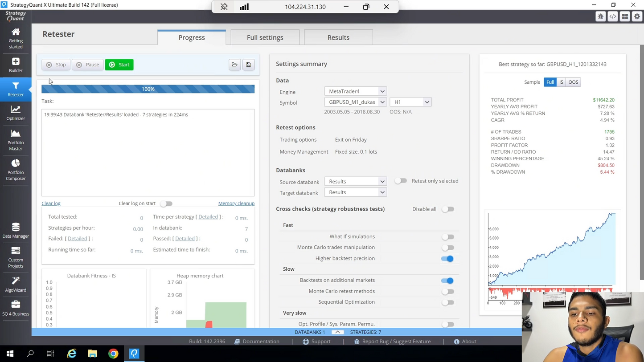Select the Retester sidebar icon
This screenshot has height=362, width=644.
(x=16, y=89)
